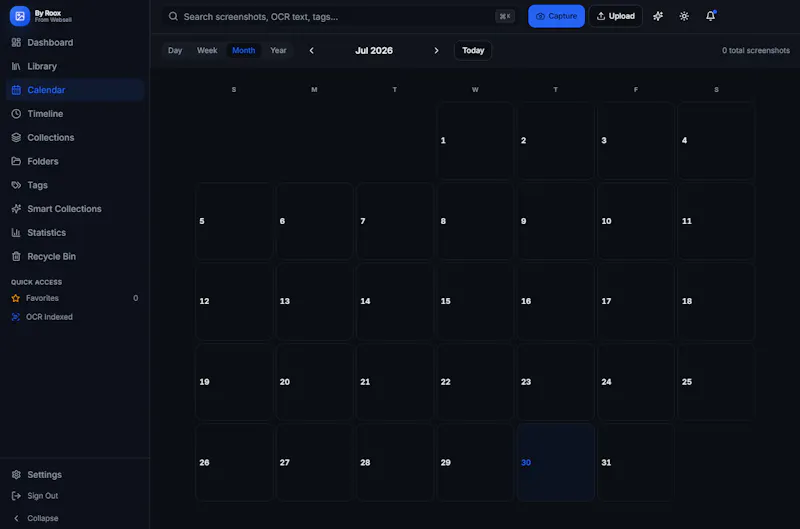Switch to Year view

(x=278, y=51)
